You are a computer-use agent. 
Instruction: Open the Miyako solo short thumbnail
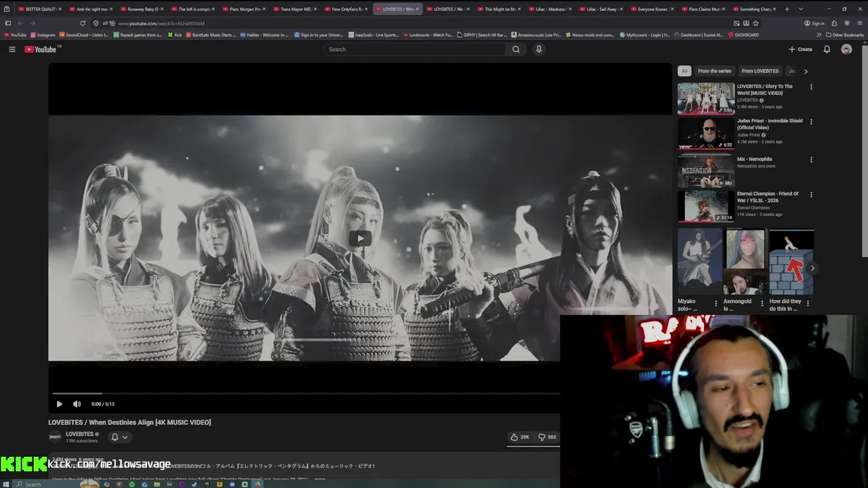click(x=700, y=261)
